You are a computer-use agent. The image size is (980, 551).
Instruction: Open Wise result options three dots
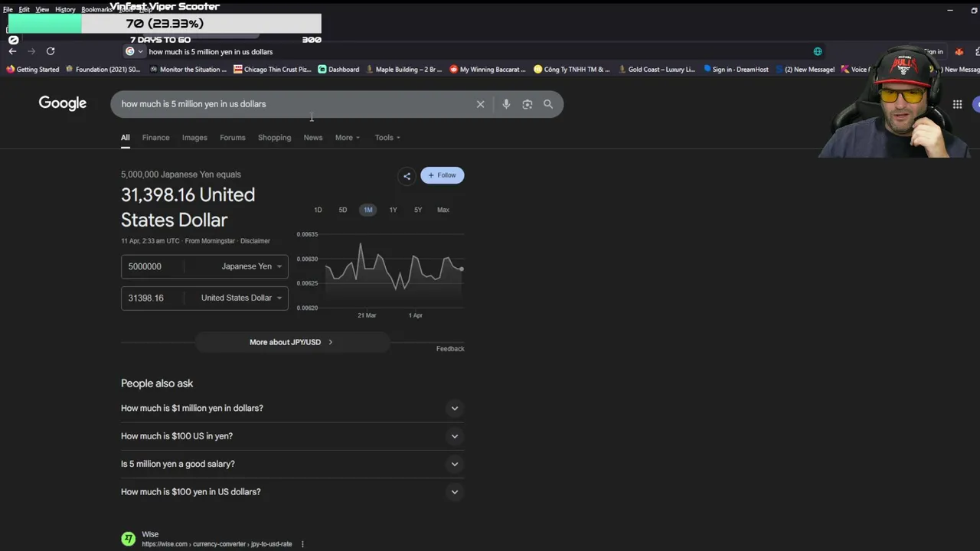point(302,544)
